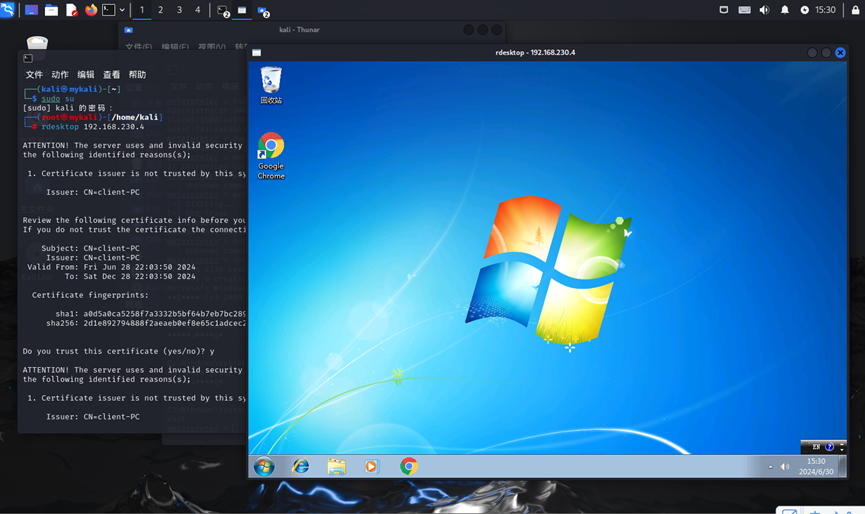Click the Windows clock showing 2024/6/30
The image size is (865, 514).
point(816,467)
